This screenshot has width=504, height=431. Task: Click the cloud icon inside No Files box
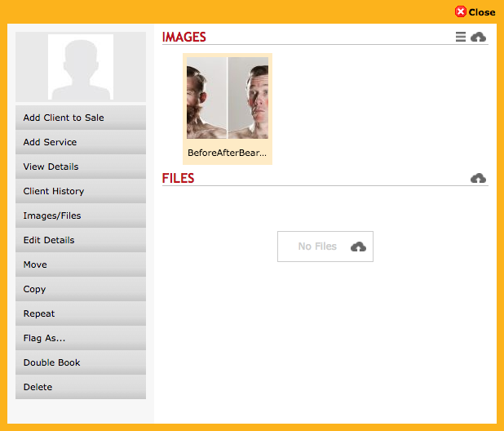point(358,247)
